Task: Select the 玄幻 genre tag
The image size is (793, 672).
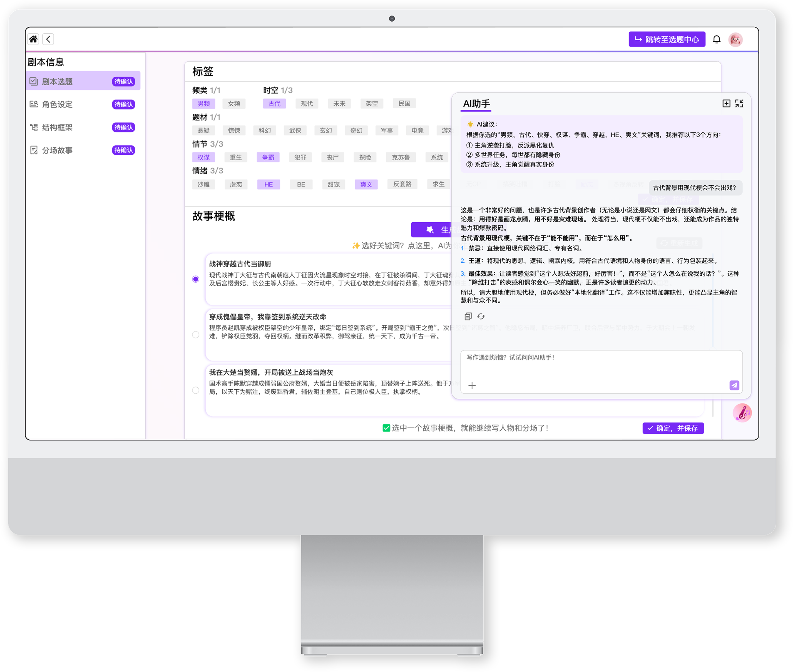Action: coord(326,130)
